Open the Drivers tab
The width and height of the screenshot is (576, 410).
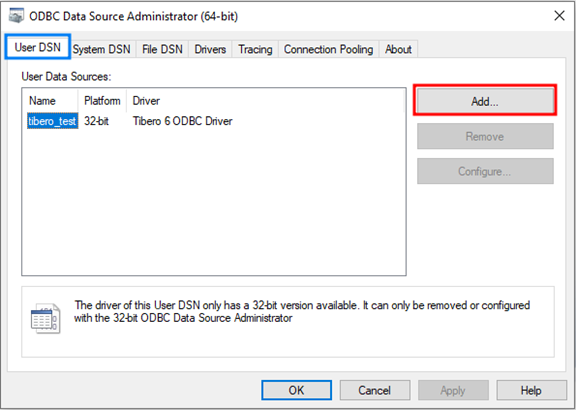coord(210,49)
